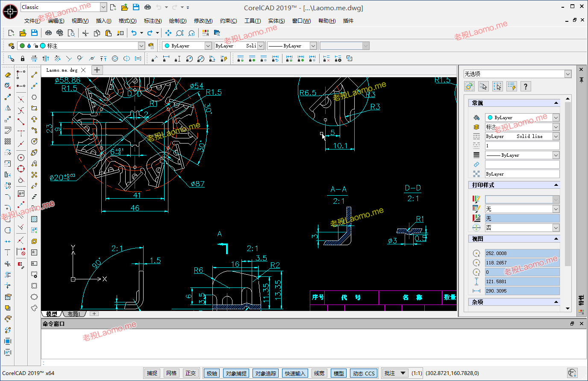Open the 标注 layer dropdown in toolbar

(x=141, y=46)
